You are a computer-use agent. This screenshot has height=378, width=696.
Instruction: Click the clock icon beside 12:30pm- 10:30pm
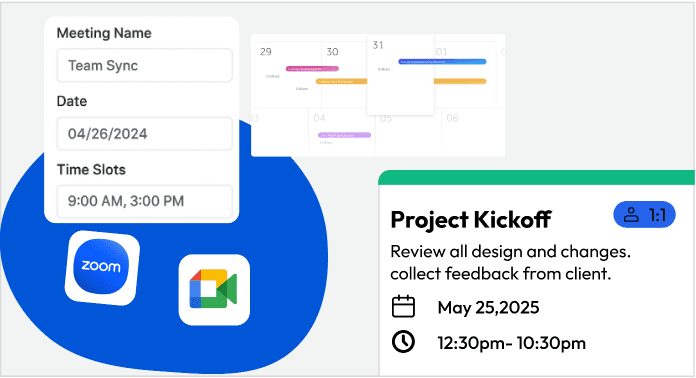(403, 342)
